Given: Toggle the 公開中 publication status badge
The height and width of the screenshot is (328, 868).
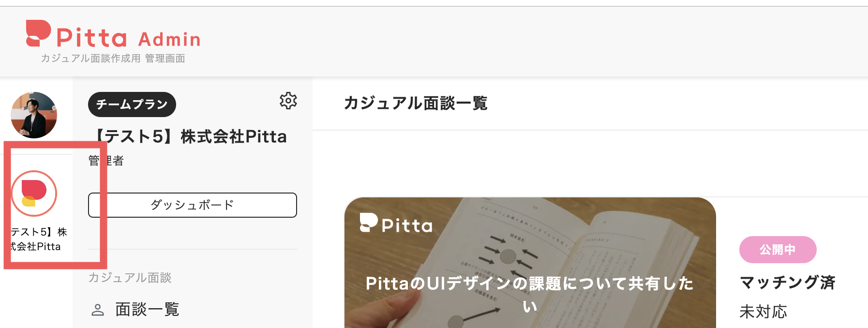Looking at the screenshot, I should pos(777,250).
